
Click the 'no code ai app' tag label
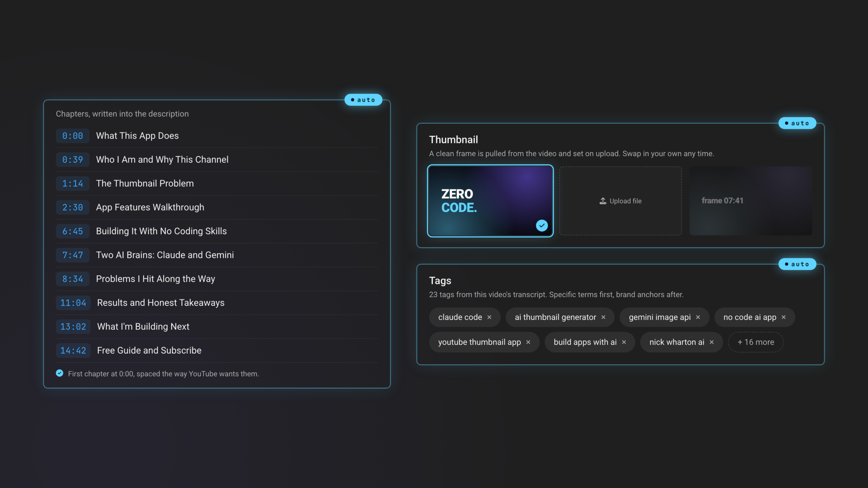(750, 317)
